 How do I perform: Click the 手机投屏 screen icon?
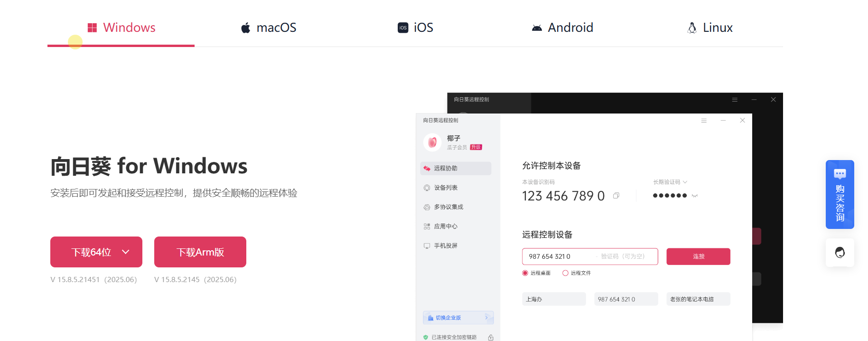427,246
